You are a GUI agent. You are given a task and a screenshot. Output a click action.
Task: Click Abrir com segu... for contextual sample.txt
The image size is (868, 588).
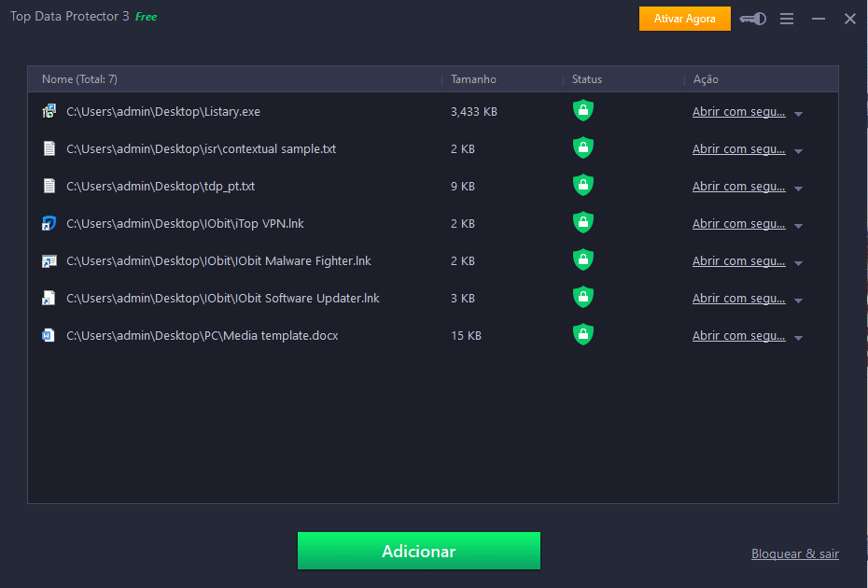tap(738, 149)
